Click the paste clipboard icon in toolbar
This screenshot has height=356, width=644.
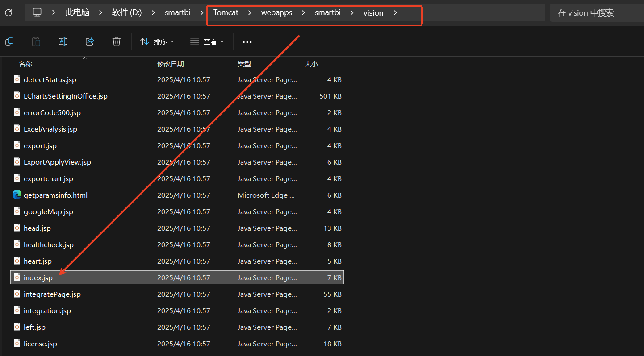pyautogui.click(x=36, y=41)
